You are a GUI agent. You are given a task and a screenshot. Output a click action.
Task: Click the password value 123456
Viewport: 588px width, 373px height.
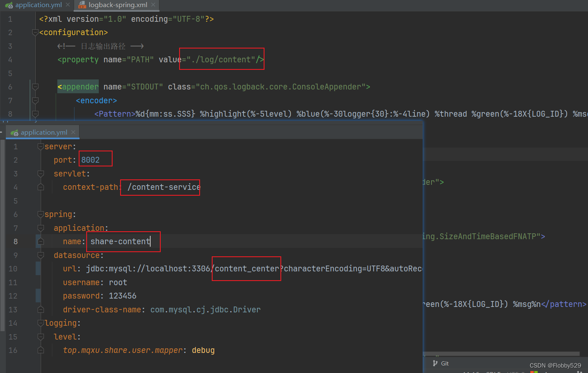123,296
